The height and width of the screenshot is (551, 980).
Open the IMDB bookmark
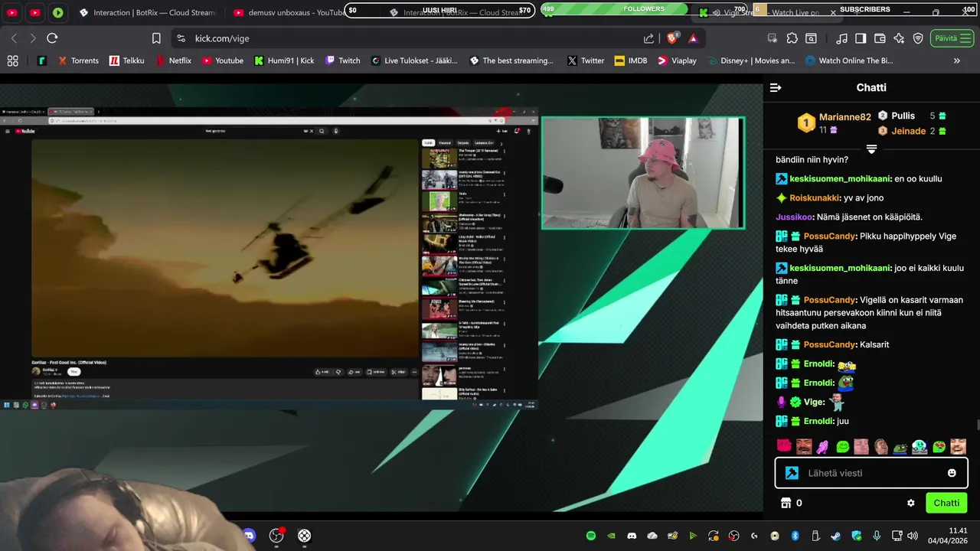coord(631,60)
